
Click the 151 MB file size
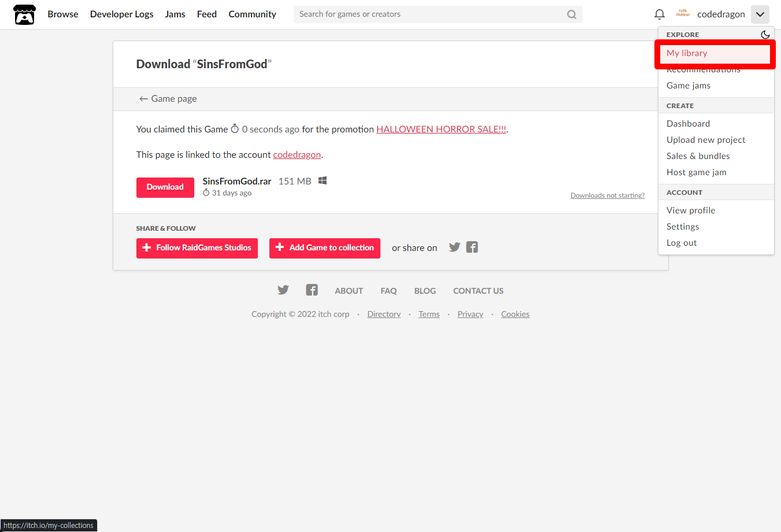[x=295, y=182]
